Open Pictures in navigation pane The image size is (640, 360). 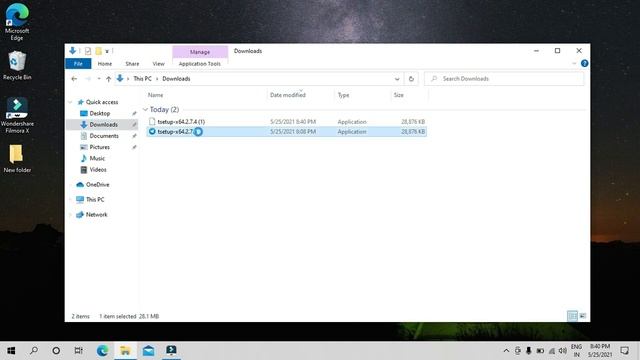pyautogui.click(x=100, y=147)
